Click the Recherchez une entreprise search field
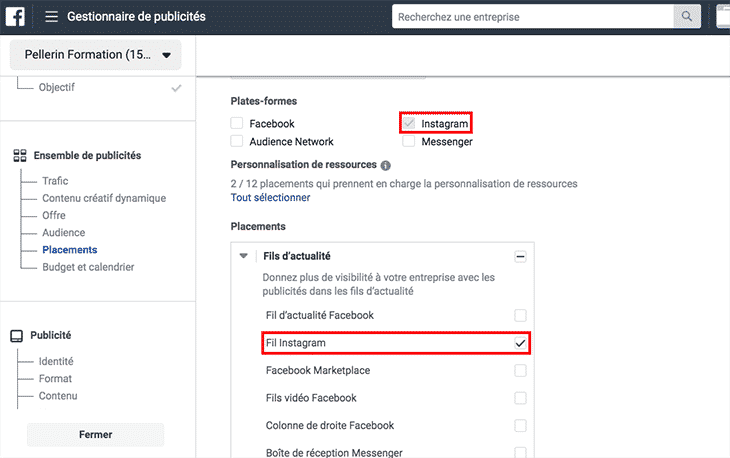Viewport: 730px width, 458px height. (530, 17)
